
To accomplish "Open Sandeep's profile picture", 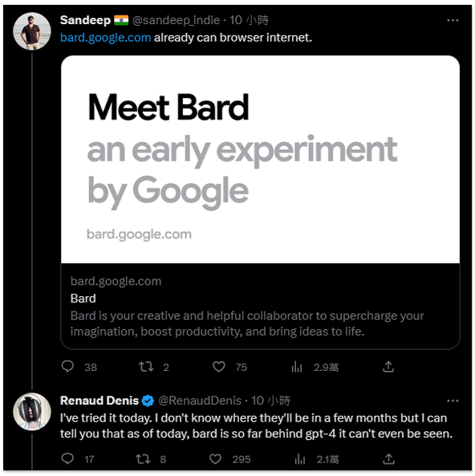I will point(32,31).
